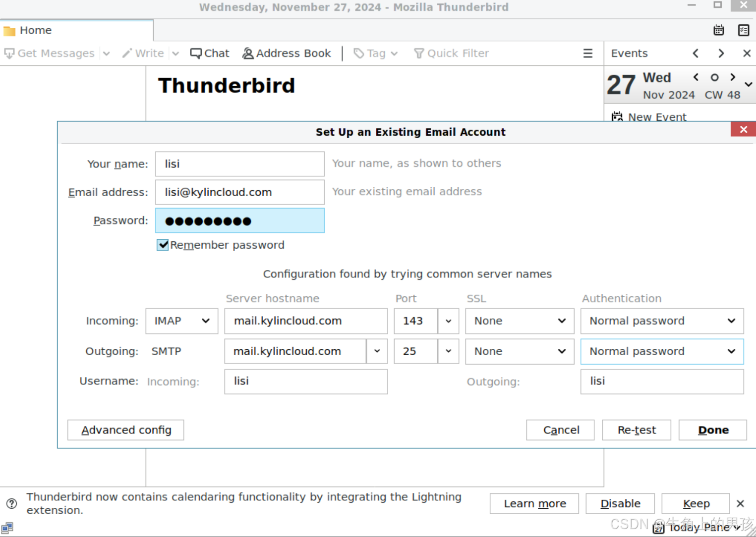Edit incoming username field

tap(306, 381)
